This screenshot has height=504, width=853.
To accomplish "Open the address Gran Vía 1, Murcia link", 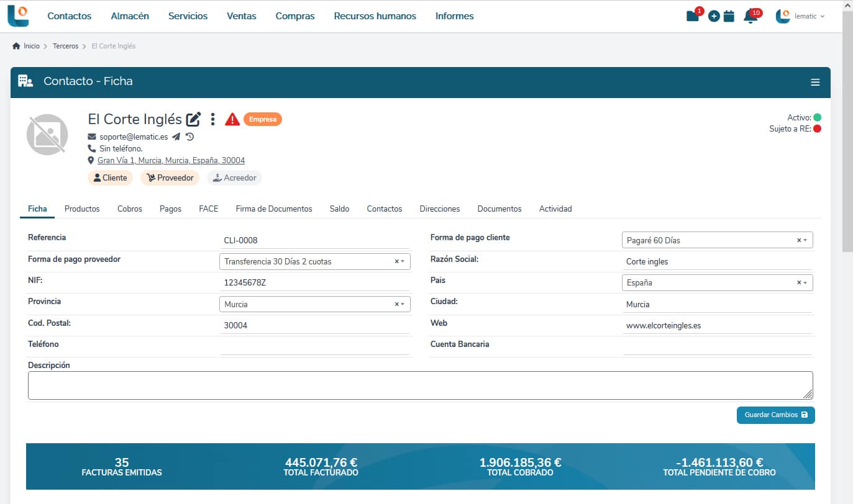I will pyautogui.click(x=171, y=160).
